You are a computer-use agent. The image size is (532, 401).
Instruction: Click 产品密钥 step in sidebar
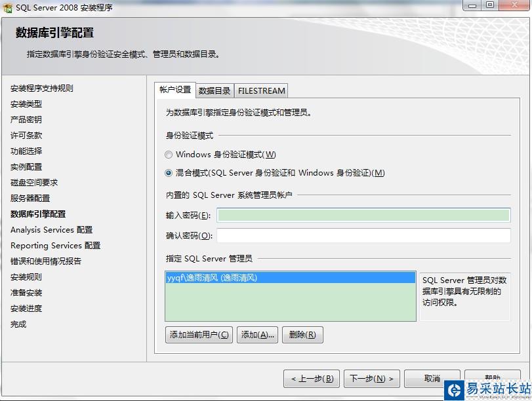point(26,120)
